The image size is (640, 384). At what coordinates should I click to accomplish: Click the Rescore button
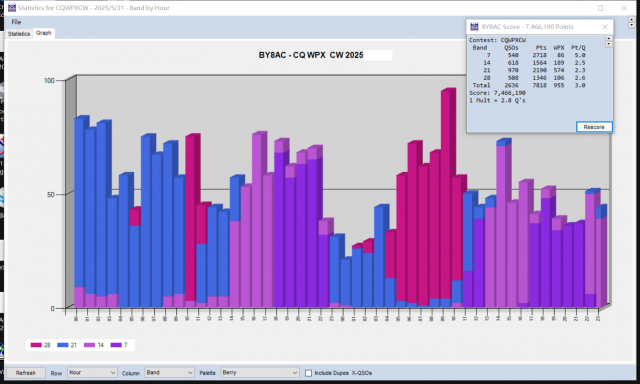tap(594, 127)
